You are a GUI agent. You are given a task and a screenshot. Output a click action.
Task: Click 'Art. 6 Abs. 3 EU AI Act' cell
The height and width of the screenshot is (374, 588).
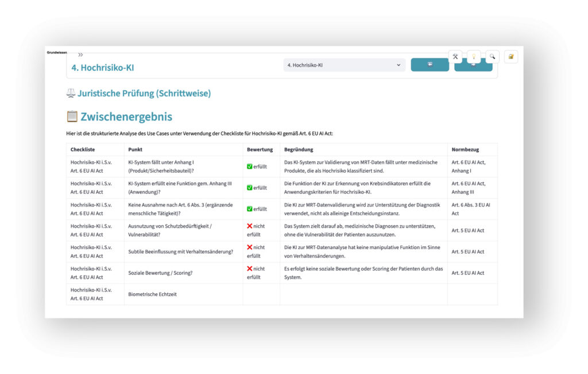click(473, 209)
